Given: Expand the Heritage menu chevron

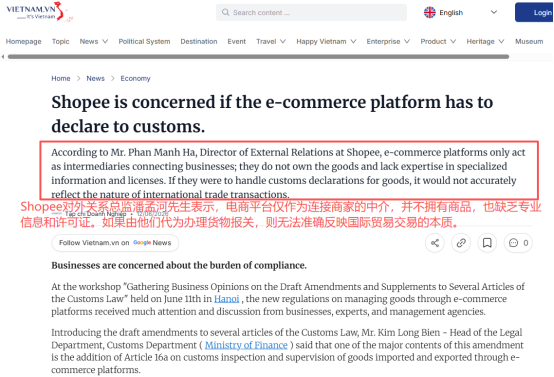Looking at the screenshot, I should click(501, 41).
